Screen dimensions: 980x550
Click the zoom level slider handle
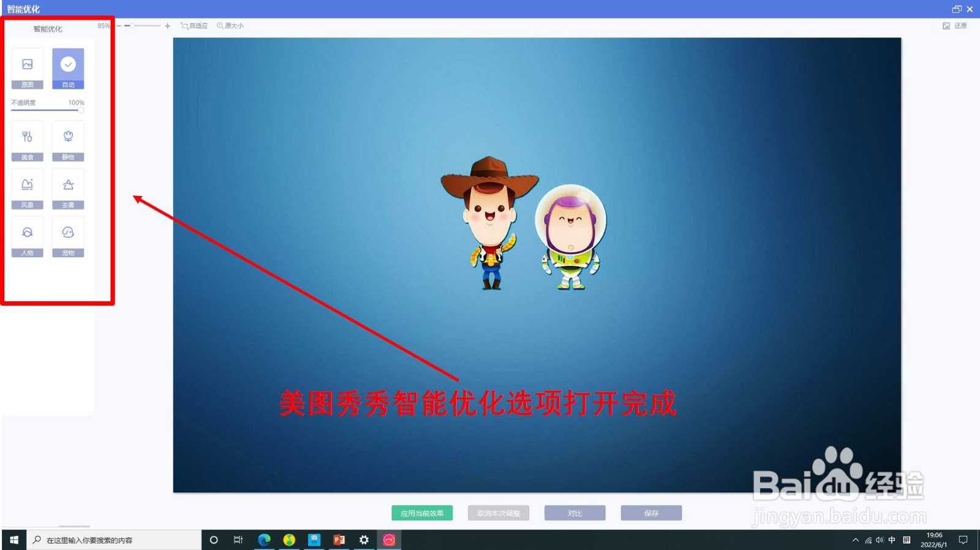pos(132,26)
